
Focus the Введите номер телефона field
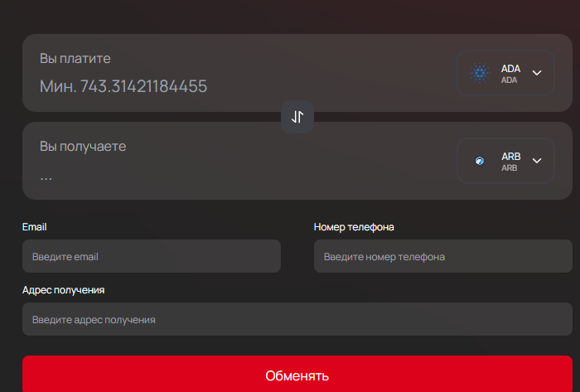point(442,257)
